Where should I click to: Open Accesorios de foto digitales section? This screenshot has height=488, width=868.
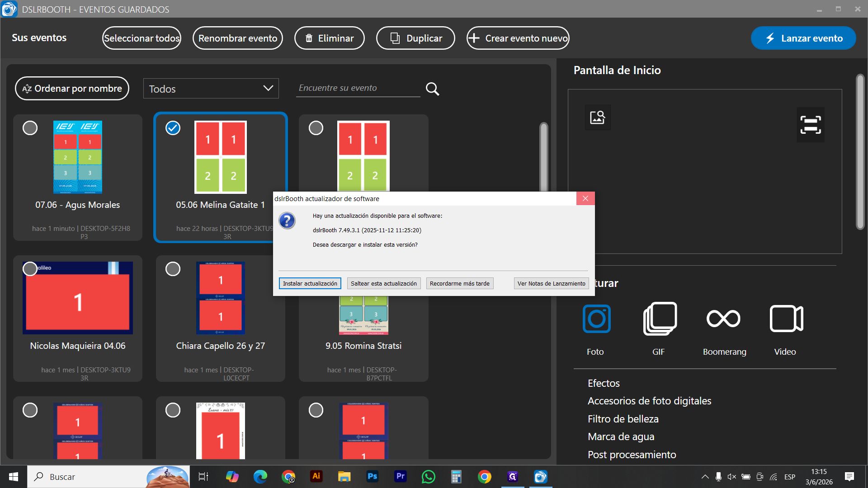coord(649,401)
